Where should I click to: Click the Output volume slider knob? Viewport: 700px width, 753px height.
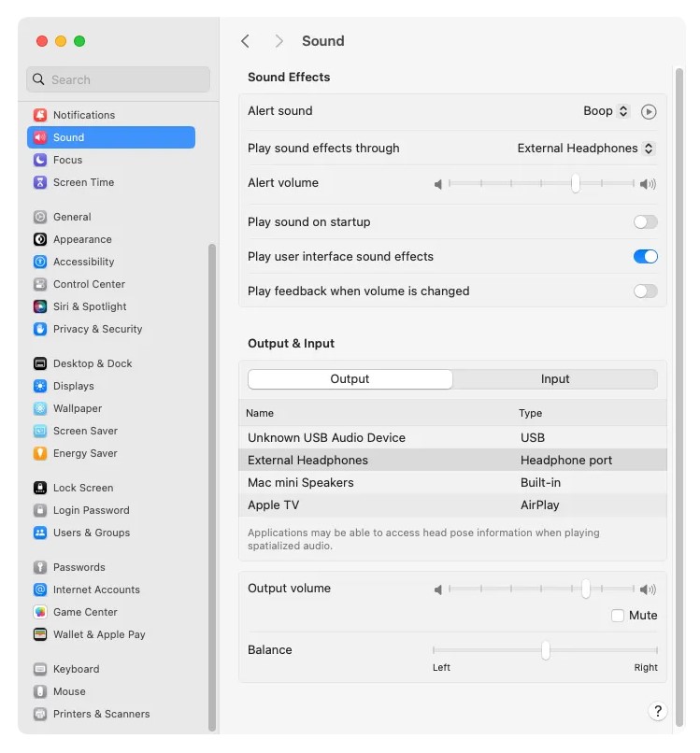click(x=586, y=589)
